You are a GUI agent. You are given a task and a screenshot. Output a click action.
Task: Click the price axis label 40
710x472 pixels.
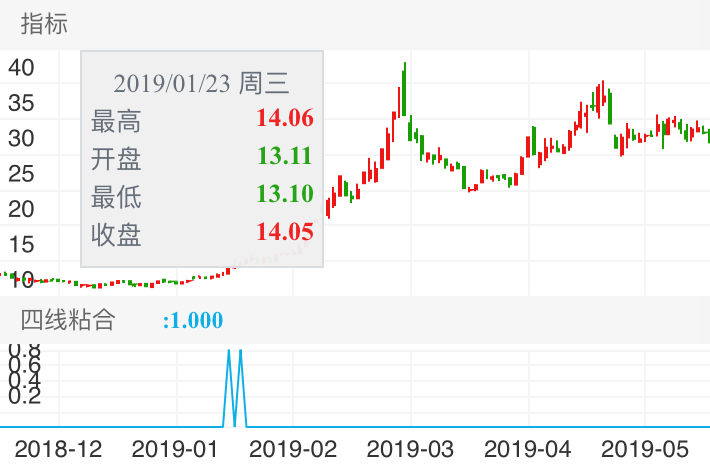[x=21, y=68]
